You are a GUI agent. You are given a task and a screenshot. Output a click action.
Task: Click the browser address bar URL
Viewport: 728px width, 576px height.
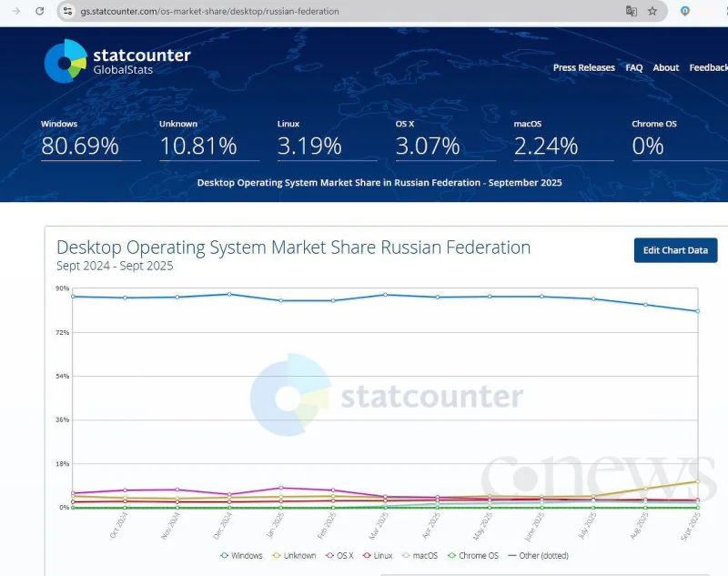209,12
